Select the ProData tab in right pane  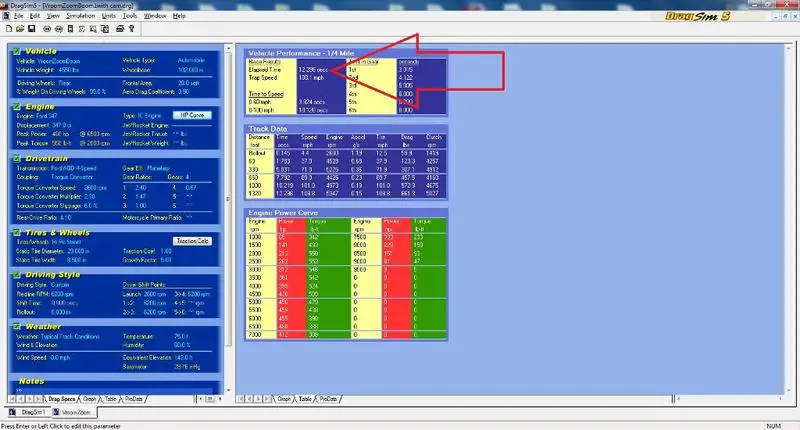328,399
